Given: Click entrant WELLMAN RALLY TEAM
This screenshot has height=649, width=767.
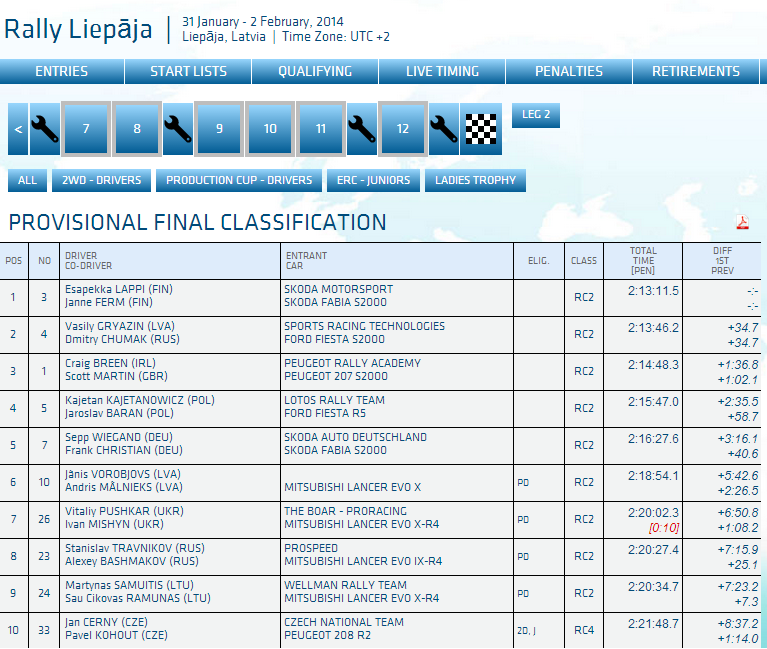Looking at the screenshot, I should [x=345, y=585].
